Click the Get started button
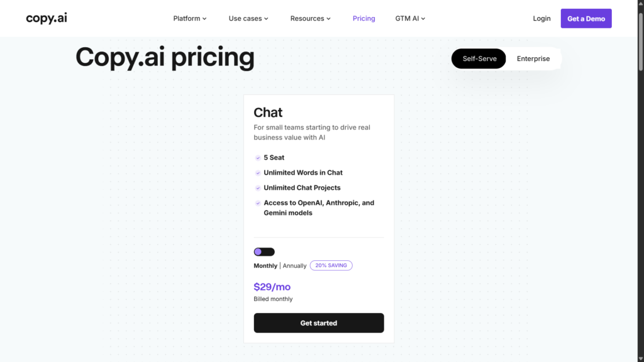Screen dimensions: 644x362 (x=319, y=323)
